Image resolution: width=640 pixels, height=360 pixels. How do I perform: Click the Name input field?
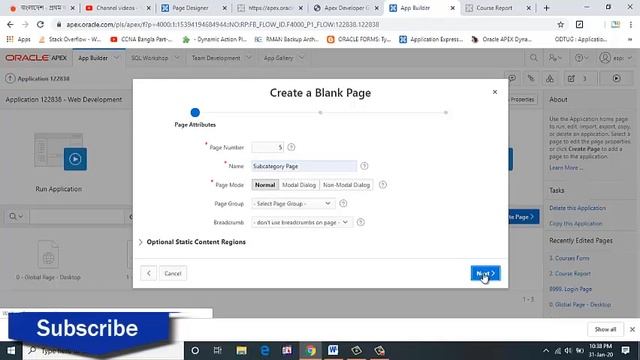(x=304, y=166)
